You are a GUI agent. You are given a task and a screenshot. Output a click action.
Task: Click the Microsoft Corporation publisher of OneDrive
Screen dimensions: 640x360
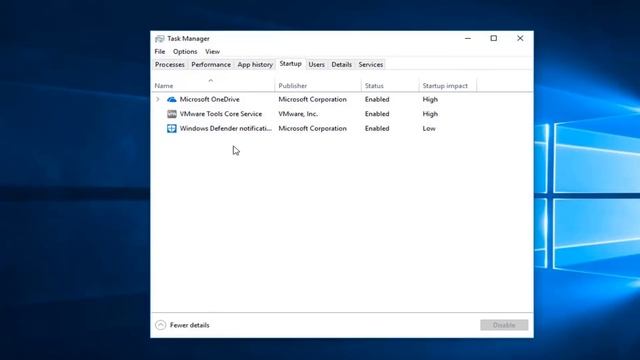[x=312, y=99]
